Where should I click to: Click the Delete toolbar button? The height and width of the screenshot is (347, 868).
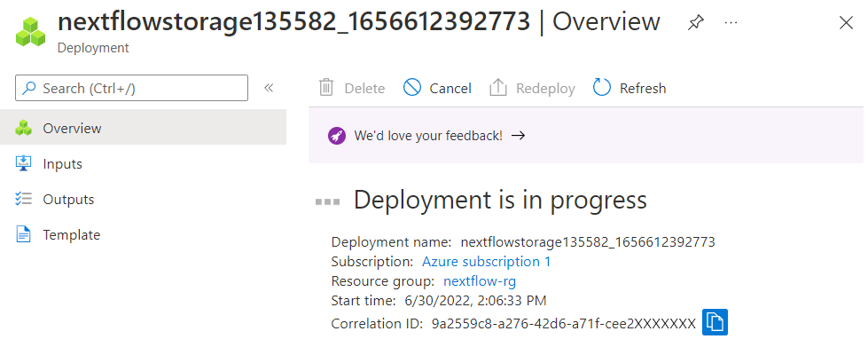click(x=351, y=88)
